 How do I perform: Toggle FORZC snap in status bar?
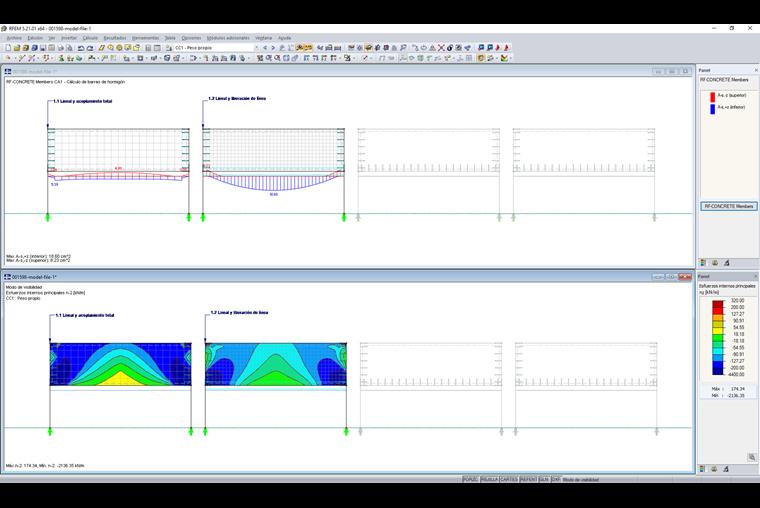tap(470, 479)
